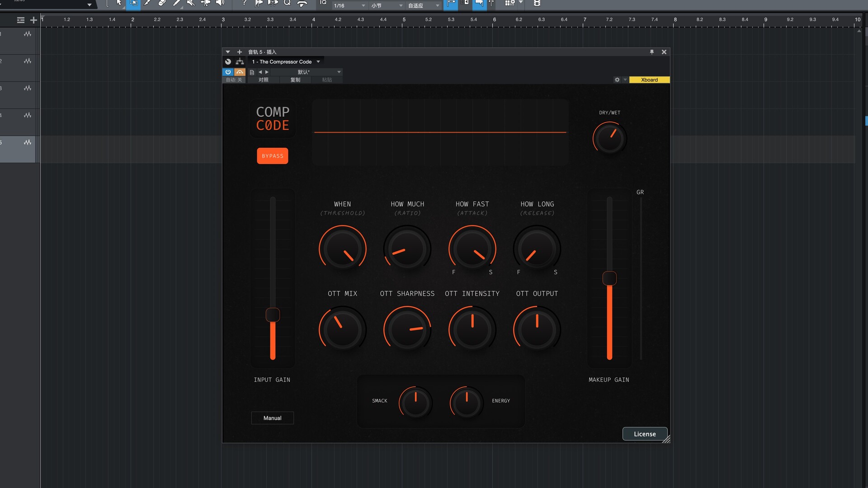
Task: Toggle plugin power activate button
Action: click(228, 72)
